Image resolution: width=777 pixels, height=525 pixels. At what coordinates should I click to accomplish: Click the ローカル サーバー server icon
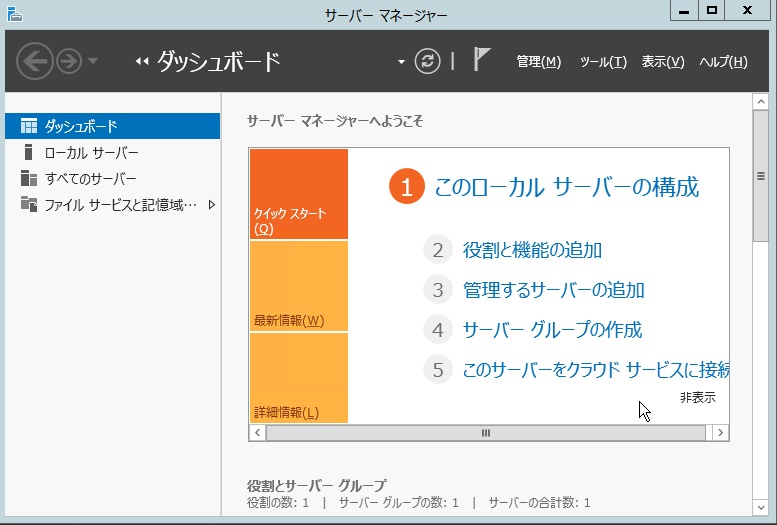(29, 153)
